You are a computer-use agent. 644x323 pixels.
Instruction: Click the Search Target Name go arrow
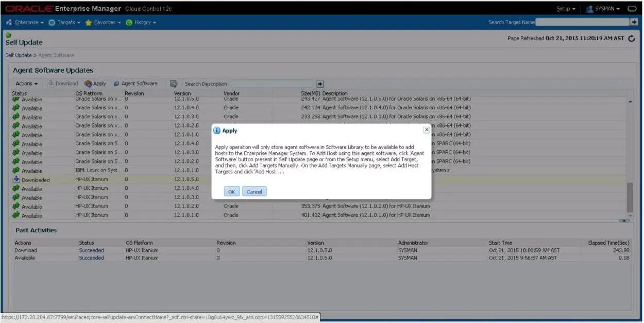(634, 22)
